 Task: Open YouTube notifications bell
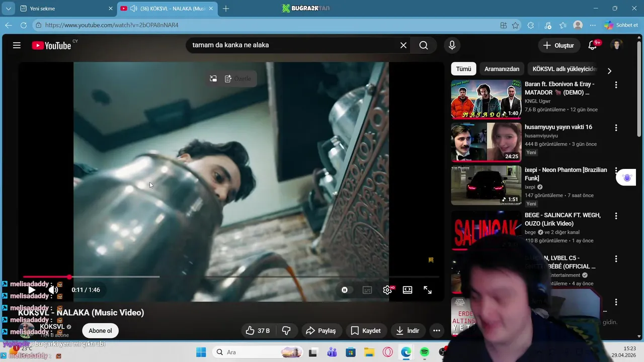593,45
